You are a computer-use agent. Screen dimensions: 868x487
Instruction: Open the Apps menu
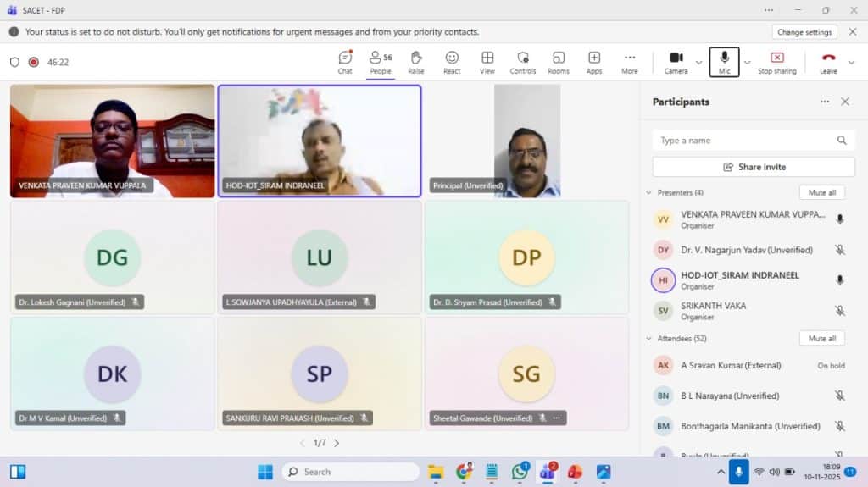point(594,62)
